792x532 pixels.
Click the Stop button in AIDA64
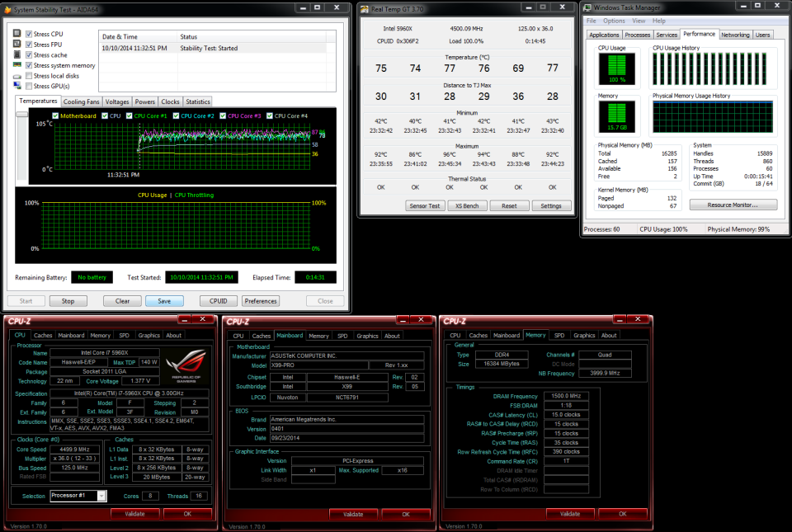[68, 301]
